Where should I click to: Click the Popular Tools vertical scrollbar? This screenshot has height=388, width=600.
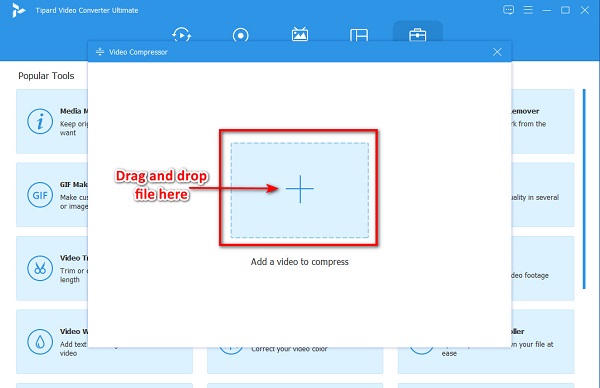[584, 189]
